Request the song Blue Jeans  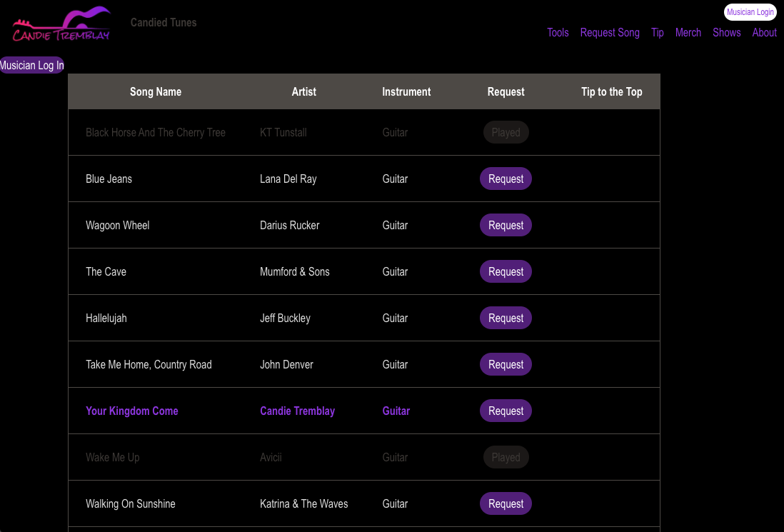506,179
